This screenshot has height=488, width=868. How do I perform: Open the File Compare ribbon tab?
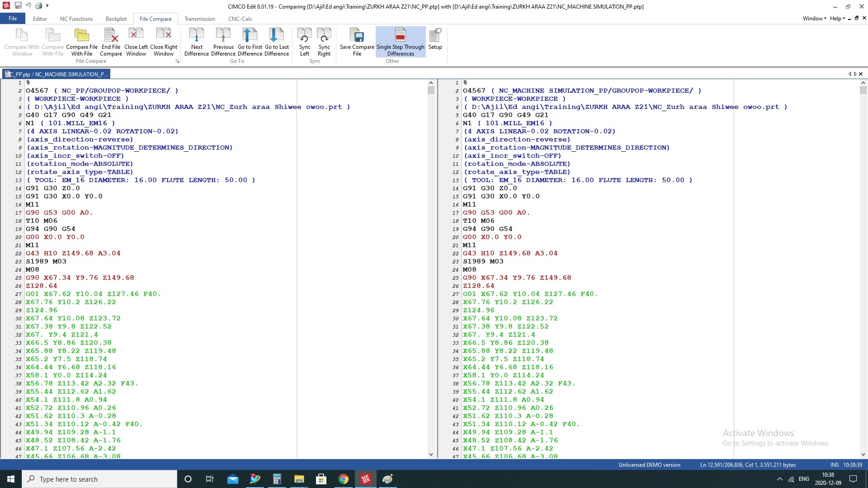155,19
